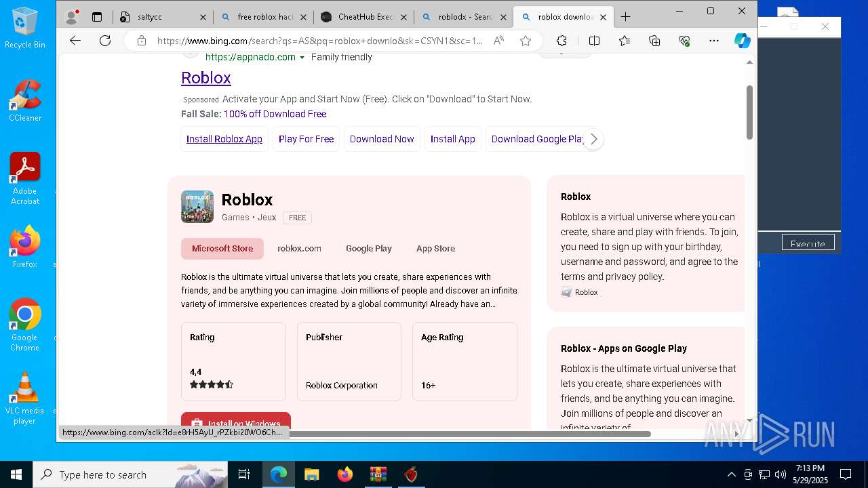868x488 pixels.
Task: Switch to the free roblox hack tab
Action: pos(264,17)
